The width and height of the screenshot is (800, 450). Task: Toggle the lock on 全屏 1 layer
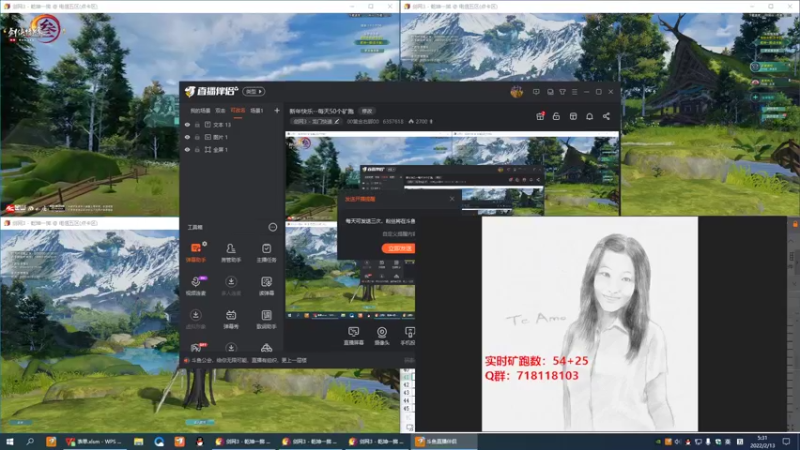[197, 149]
